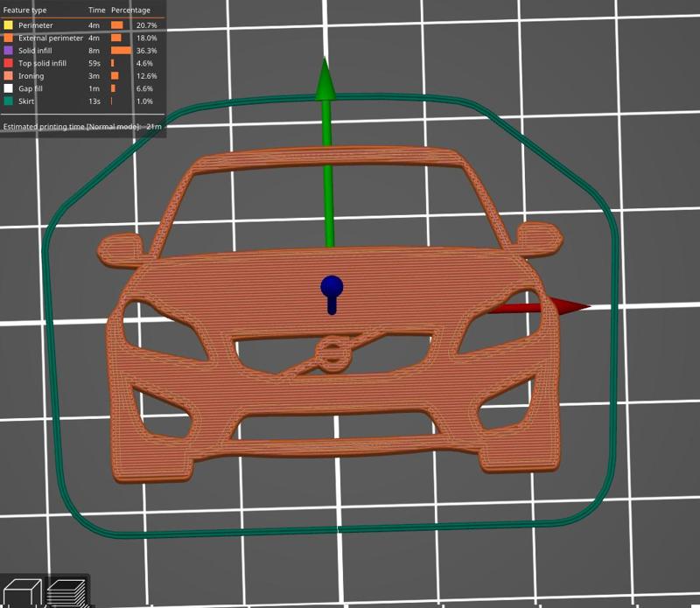The width and height of the screenshot is (700, 608).
Task: Toggle visibility of the Top solid infill label
Action: pyautogui.click(x=42, y=63)
